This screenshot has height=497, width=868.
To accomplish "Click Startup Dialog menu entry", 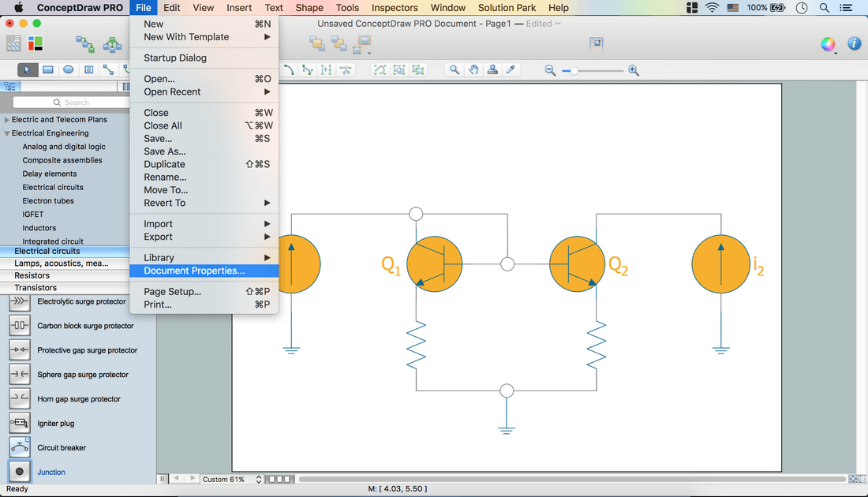I will 175,58.
